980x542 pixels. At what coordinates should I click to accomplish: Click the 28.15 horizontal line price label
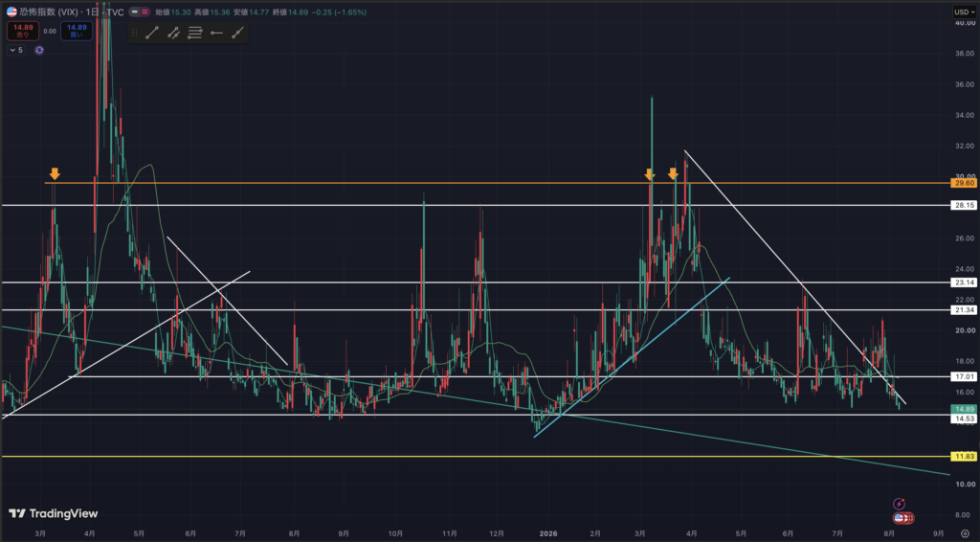tap(964, 205)
